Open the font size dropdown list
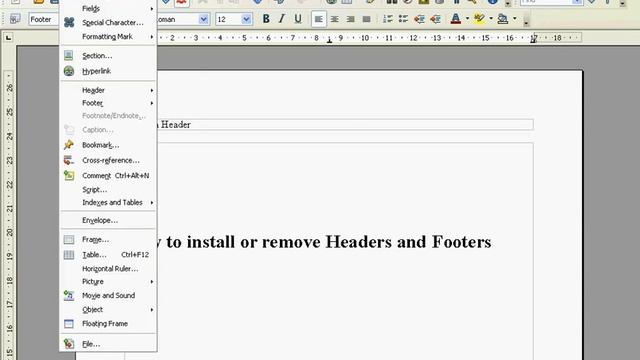Image resolution: width=640 pixels, height=360 pixels. pyautogui.click(x=246, y=19)
